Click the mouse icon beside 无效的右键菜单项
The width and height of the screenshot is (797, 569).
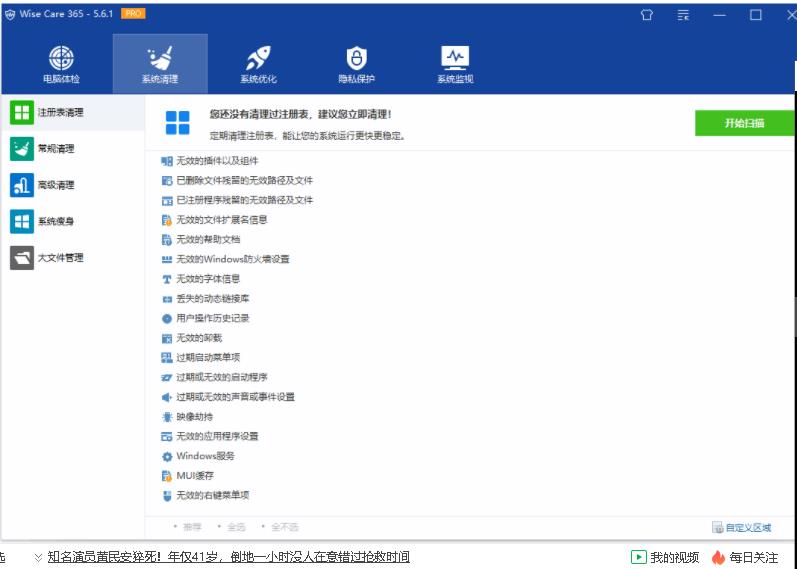(167, 496)
